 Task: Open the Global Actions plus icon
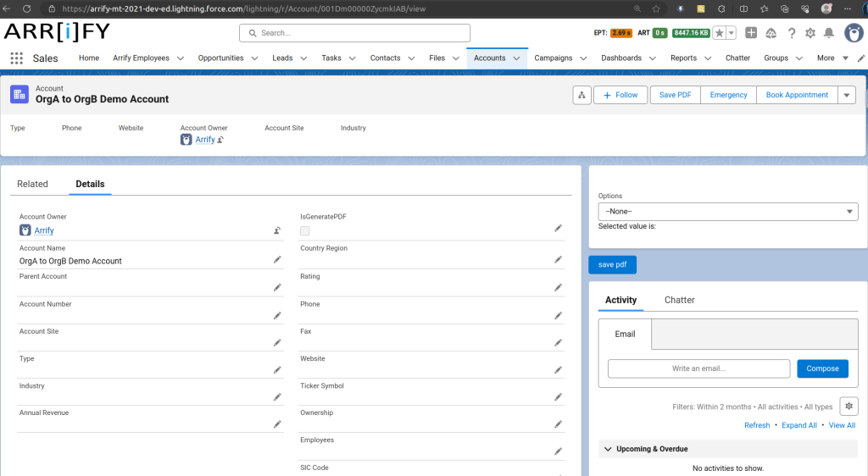click(x=751, y=33)
